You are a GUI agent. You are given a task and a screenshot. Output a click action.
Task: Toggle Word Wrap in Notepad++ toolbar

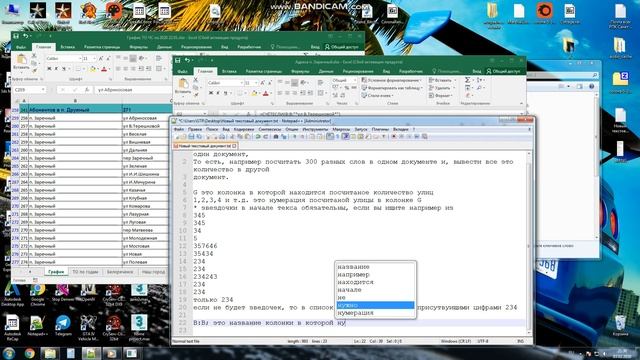pyautogui.click(x=329, y=137)
